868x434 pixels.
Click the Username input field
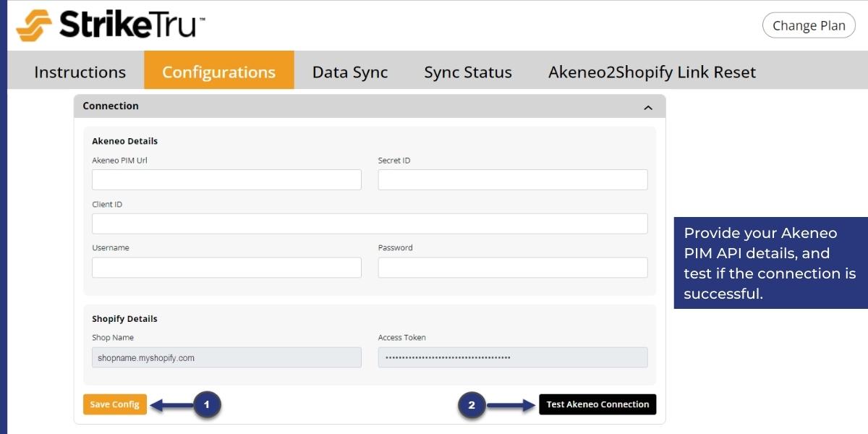pos(226,268)
